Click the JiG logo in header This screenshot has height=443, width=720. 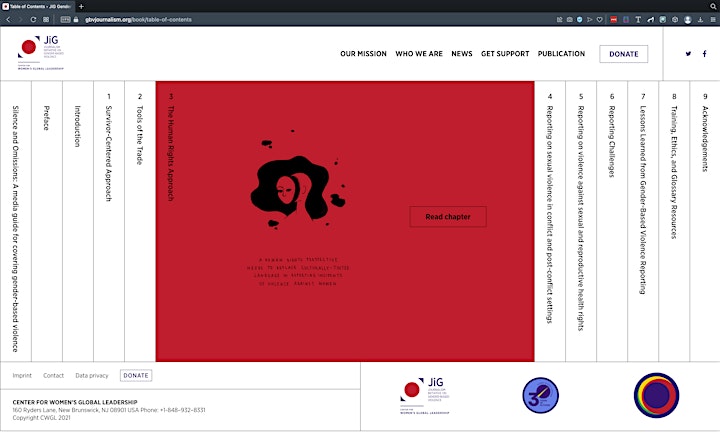(41, 52)
